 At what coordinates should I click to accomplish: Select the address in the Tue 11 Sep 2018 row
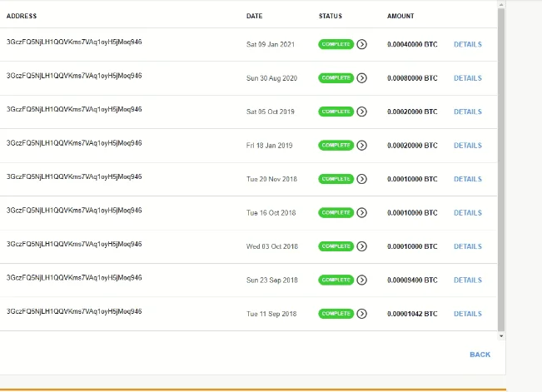tap(74, 311)
